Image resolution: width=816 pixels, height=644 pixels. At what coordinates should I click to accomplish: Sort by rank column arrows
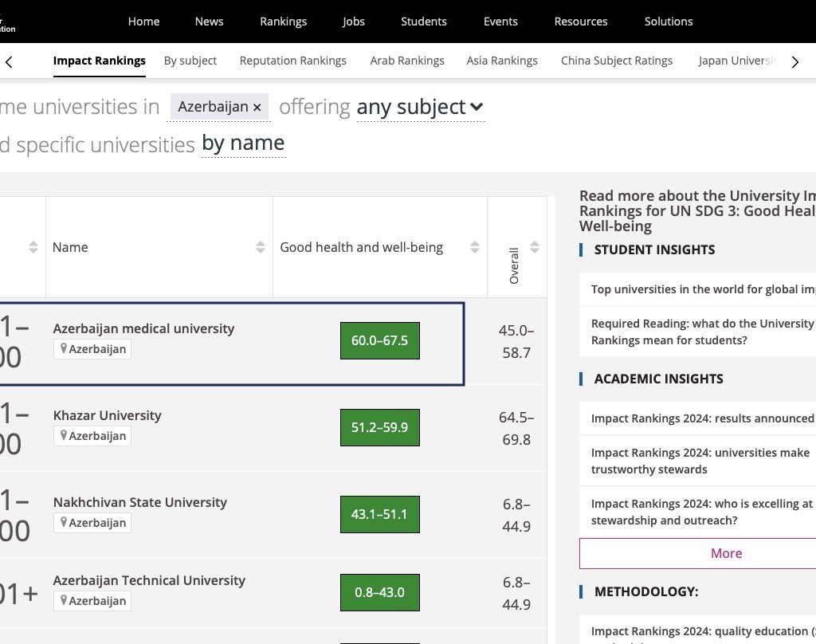33,247
